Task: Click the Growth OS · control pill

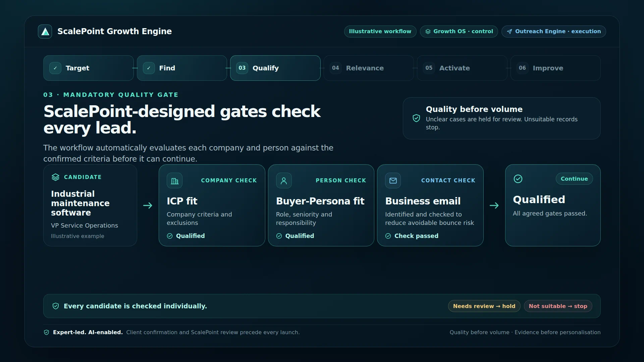Action: [x=459, y=32]
